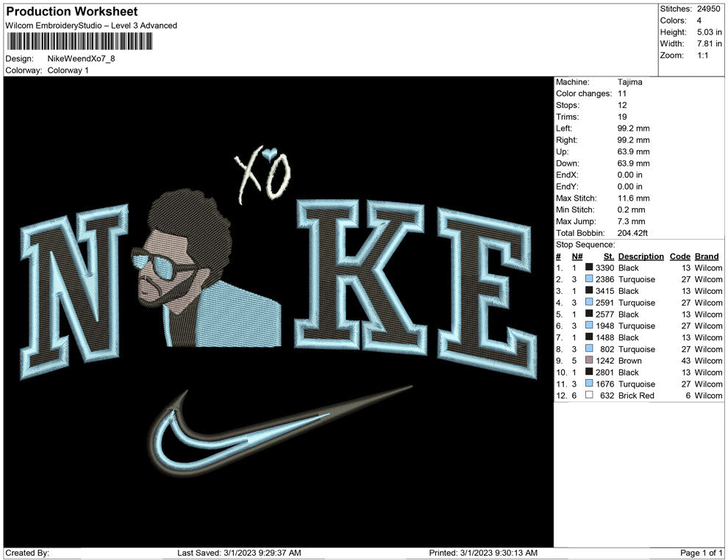Click the 'Page 1 of 1' footer text

tap(701, 553)
